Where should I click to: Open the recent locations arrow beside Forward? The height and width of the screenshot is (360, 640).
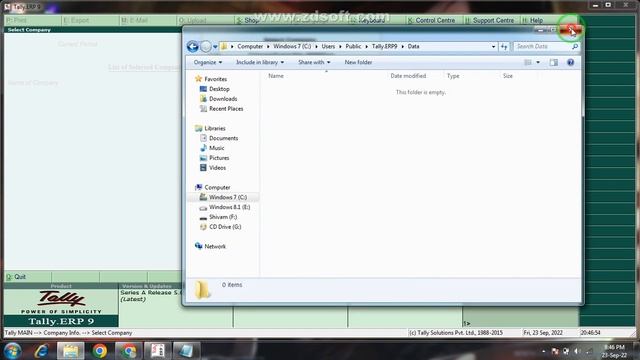215,47
